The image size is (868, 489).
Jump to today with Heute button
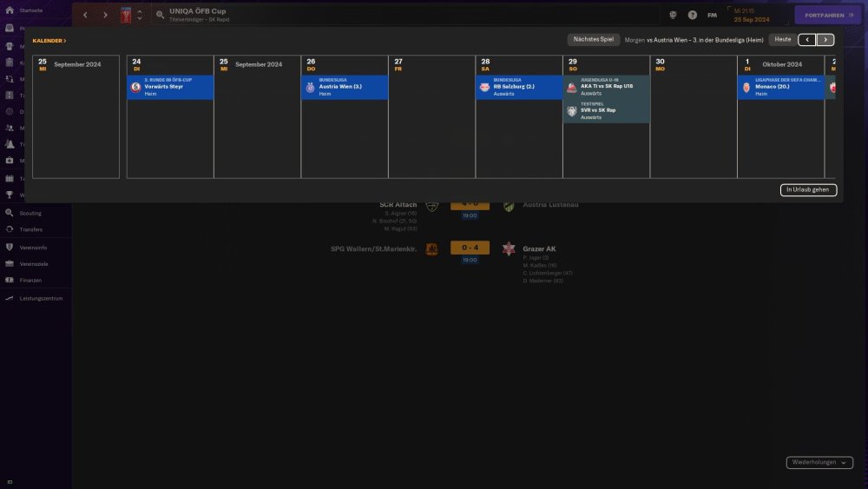(782, 40)
